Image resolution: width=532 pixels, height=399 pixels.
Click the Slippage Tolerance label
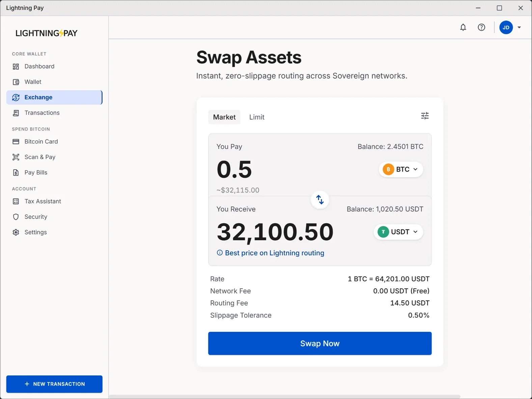(241, 315)
